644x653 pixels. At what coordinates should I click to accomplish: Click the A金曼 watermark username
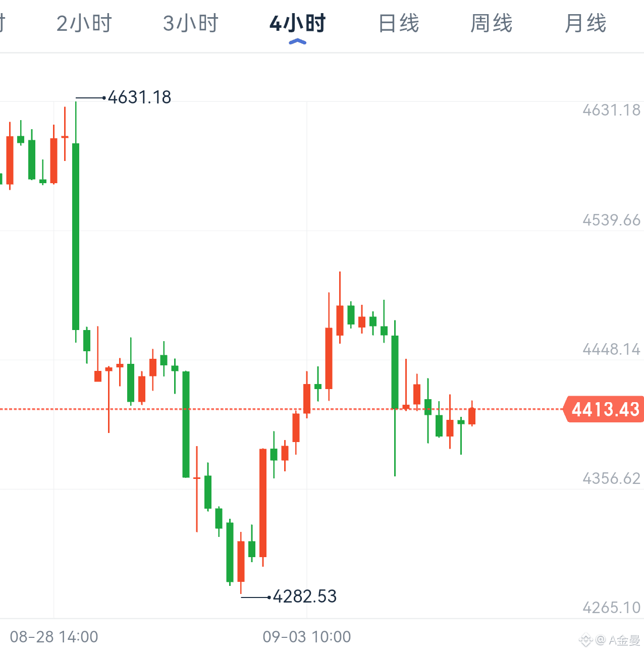pos(624,640)
